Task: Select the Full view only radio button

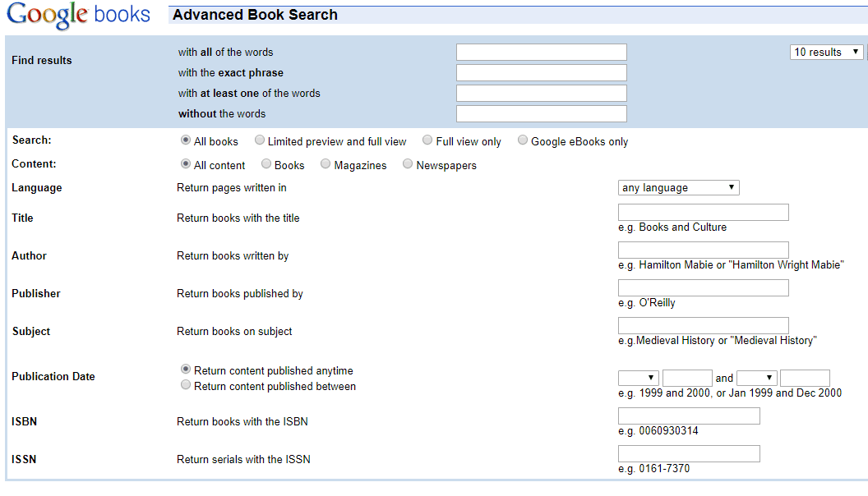Action: click(427, 140)
